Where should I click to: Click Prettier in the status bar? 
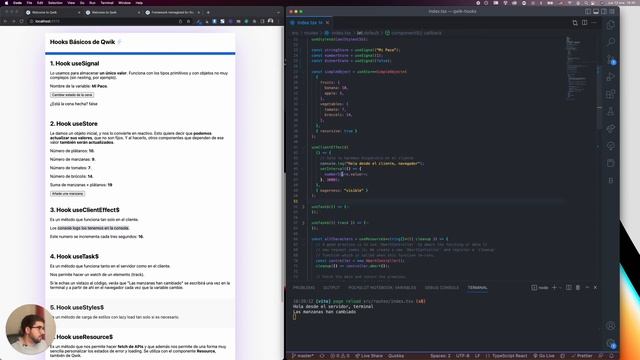pyautogui.click(x=582, y=356)
